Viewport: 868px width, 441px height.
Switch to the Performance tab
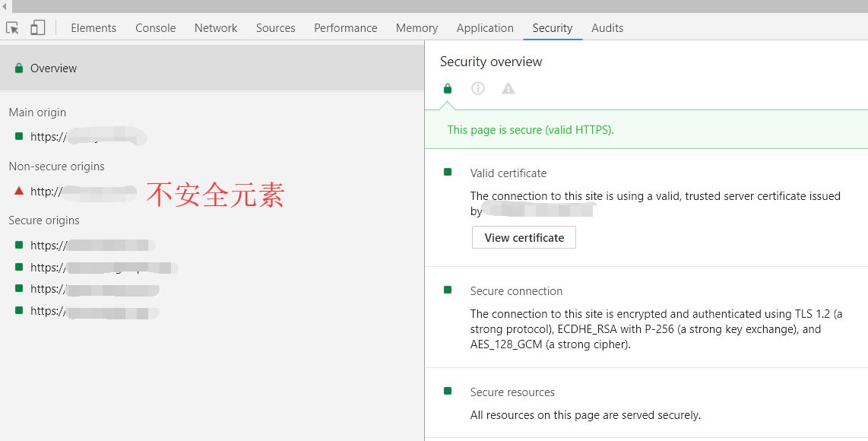tap(345, 28)
